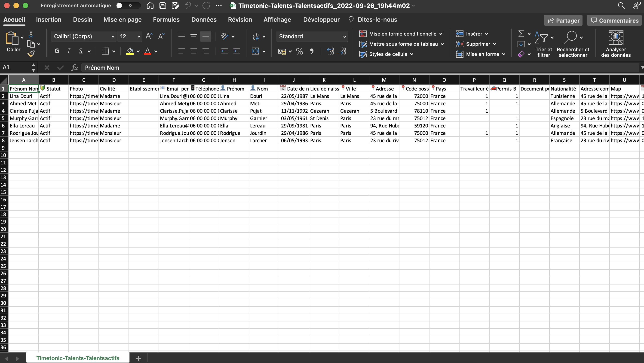Click Dites-le-nous help field
The width and height of the screenshot is (644, 363).
pos(373,19)
